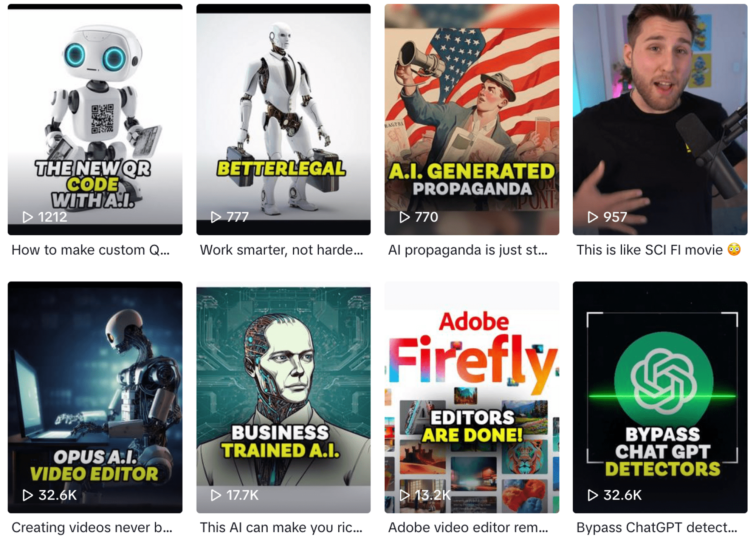Click play icon next to 777 views
Image resolution: width=756 pixels, height=541 pixels.
[216, 217]
